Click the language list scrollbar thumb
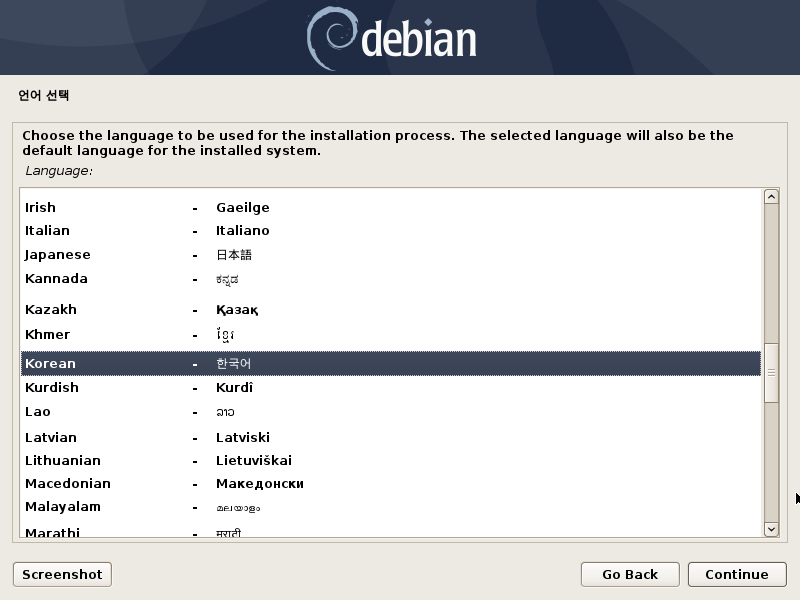800x600 pixels. pos(771,372)
